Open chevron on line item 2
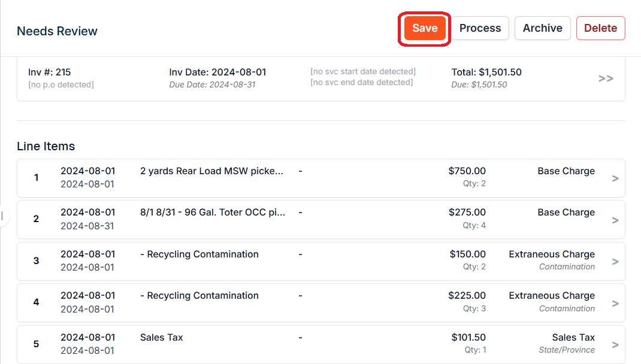The width and height of the screenshot is (641, 364). coord(615,220)
